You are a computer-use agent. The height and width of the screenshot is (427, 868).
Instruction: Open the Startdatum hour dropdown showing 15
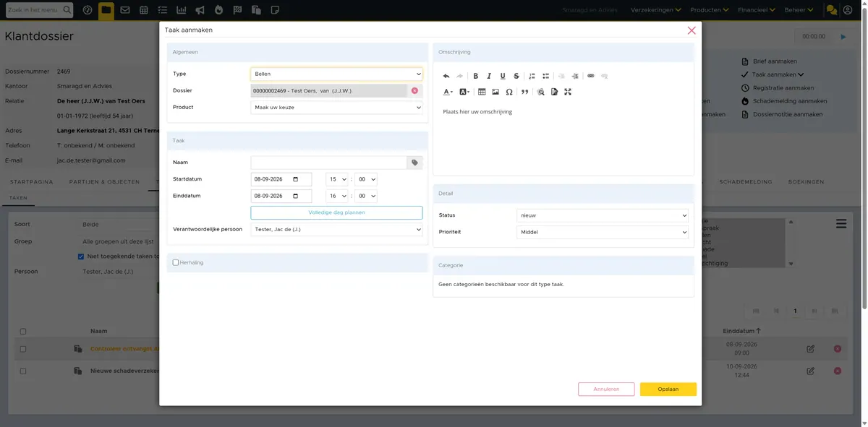click(x=337, y=179)
